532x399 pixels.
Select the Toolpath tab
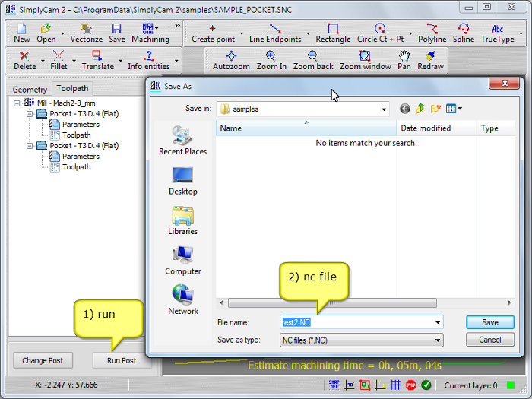(72, 88)
